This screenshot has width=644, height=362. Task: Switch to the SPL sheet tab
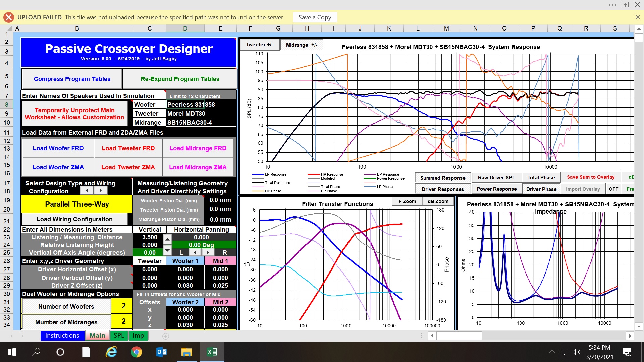tap(119, 336)
